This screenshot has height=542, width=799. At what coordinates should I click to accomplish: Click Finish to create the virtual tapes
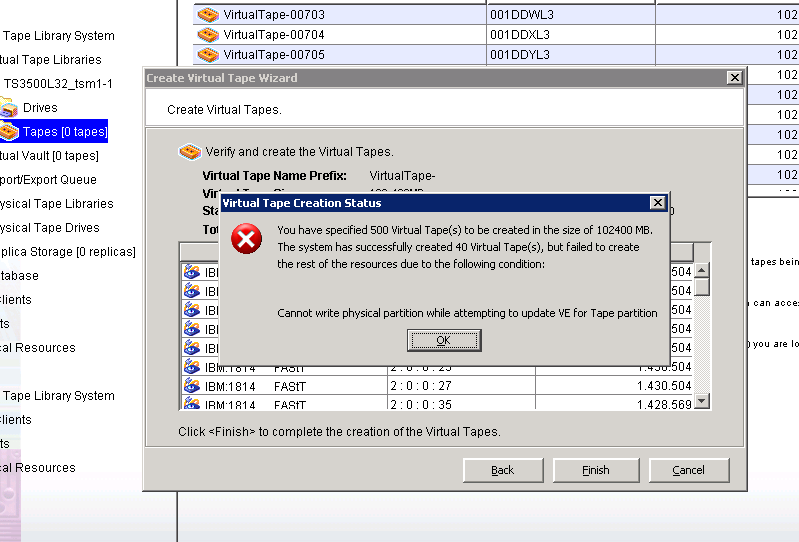596,470
